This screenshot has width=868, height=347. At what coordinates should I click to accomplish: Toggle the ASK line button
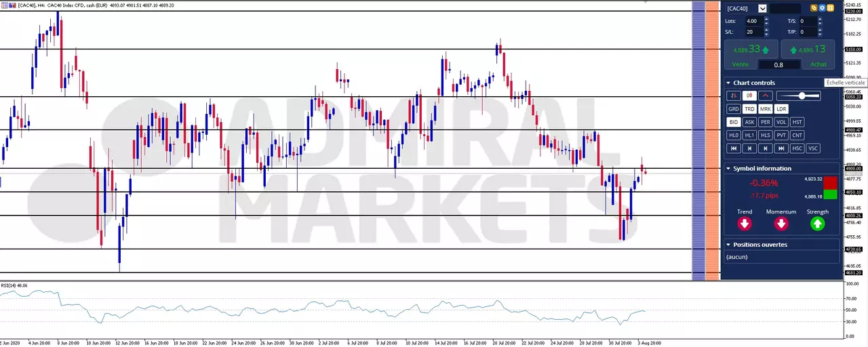(x=749, y=122)
